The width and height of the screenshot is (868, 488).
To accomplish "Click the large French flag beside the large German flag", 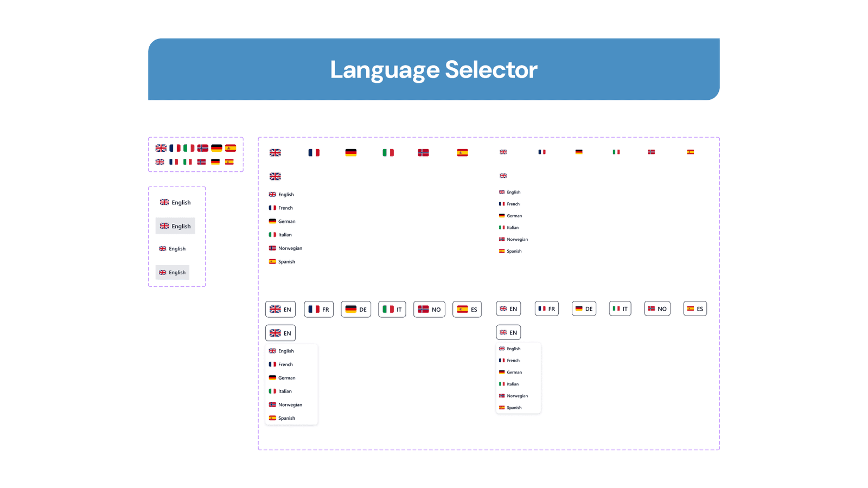I will coord(314,153).
